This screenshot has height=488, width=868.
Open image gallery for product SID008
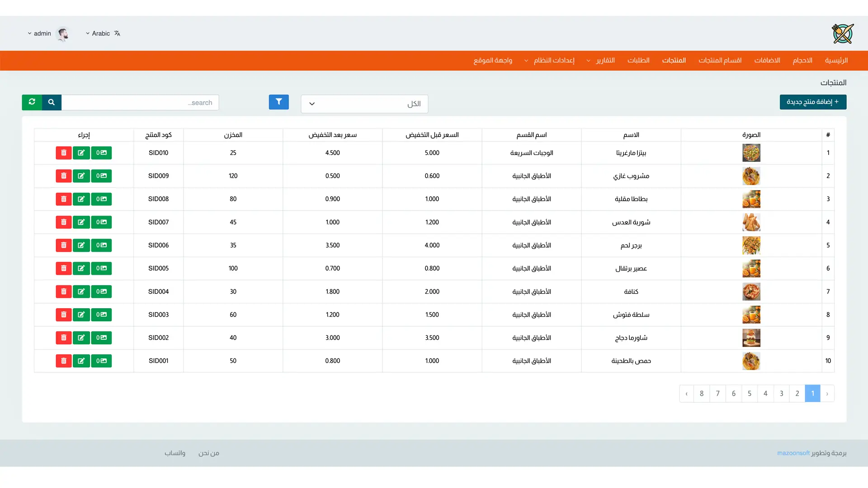[101, 199]
